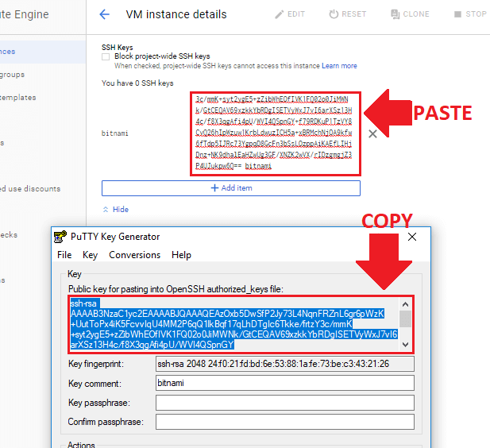
Task: Select templates item in the left sidebar
Action: (18, 98)
